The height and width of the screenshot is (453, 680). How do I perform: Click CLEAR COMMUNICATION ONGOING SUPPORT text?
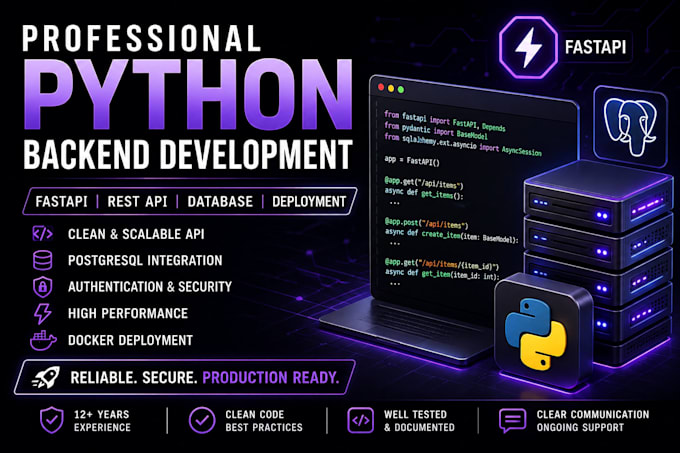[x=593, y=420]
